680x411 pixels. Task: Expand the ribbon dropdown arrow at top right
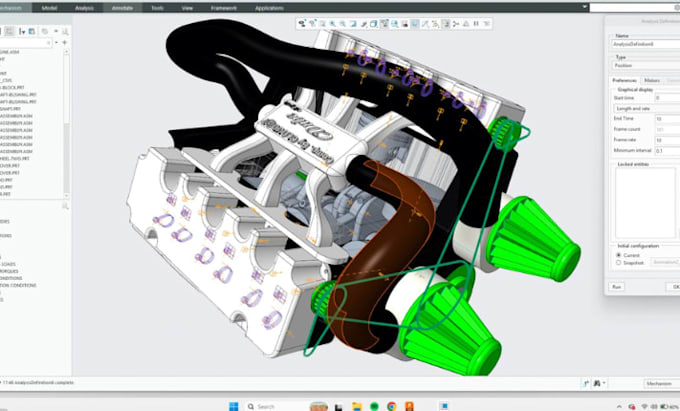(x=584, y=7)
